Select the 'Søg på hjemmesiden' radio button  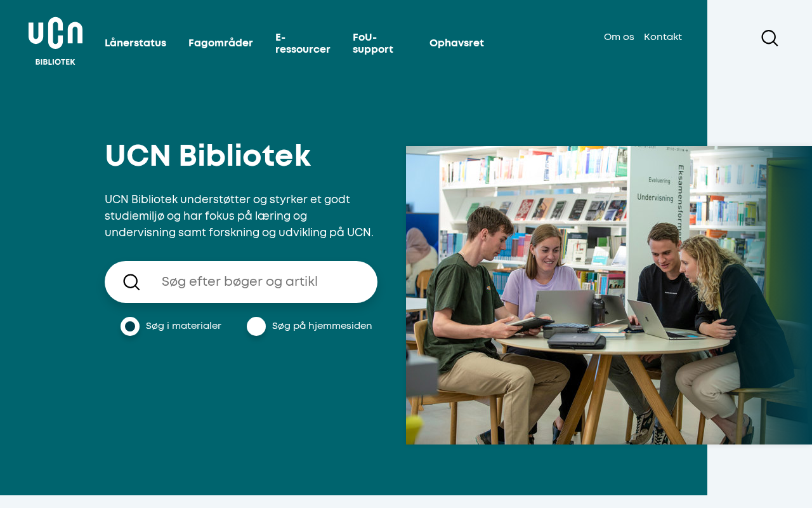256,326
